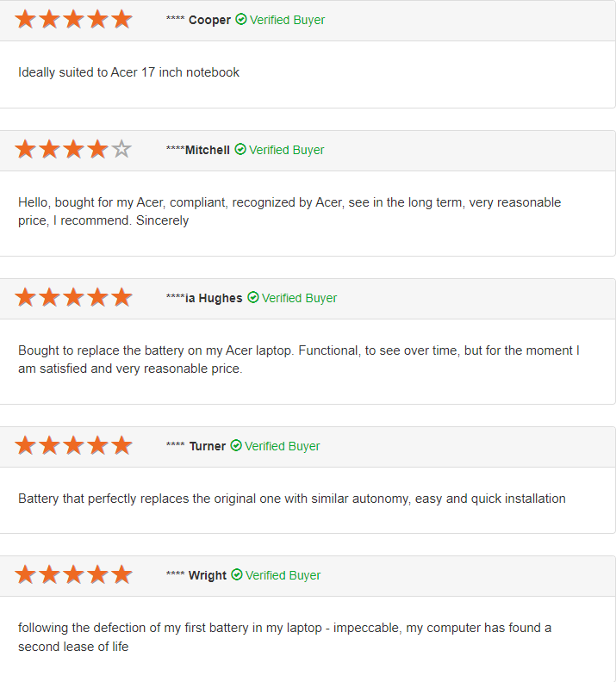This screenshot has width=616, height=682.
Task: Click the empty fifth star on Mitchell's review
Action: click(121, 149)
